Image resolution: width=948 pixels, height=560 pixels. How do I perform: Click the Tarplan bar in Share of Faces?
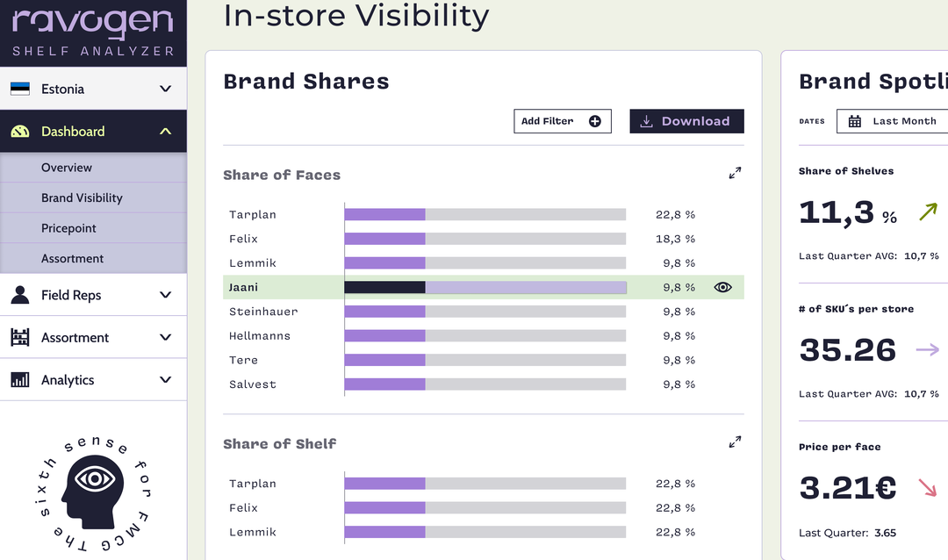[x=485, y=214]
